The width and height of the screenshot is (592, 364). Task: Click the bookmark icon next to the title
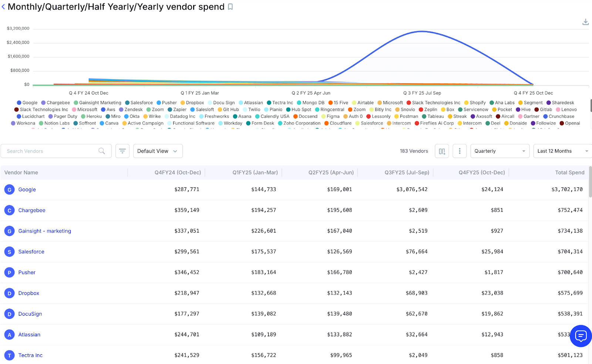230,7
